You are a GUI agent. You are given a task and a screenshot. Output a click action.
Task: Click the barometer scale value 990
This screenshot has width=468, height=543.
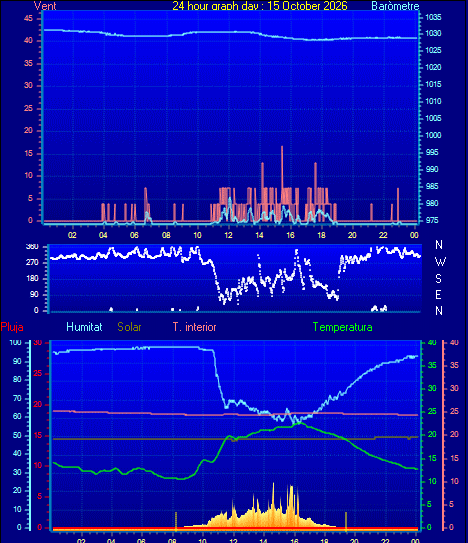432,169
